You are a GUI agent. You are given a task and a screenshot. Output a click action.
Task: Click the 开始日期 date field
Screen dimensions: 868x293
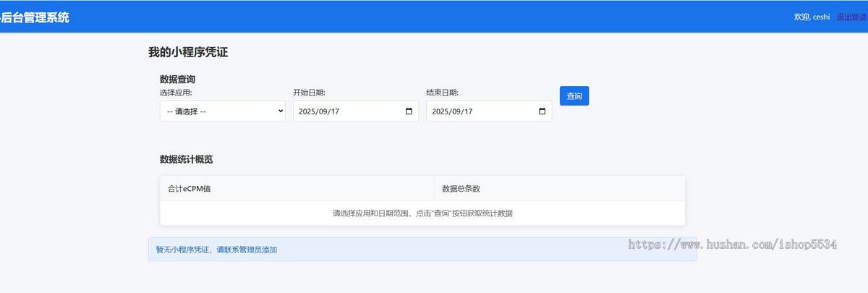point(355,111)
